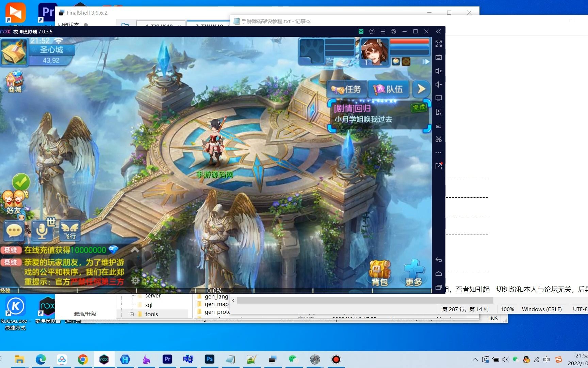Tap the microphone voice chat icon
Screen dimensions: 588x368
[42, 231]
